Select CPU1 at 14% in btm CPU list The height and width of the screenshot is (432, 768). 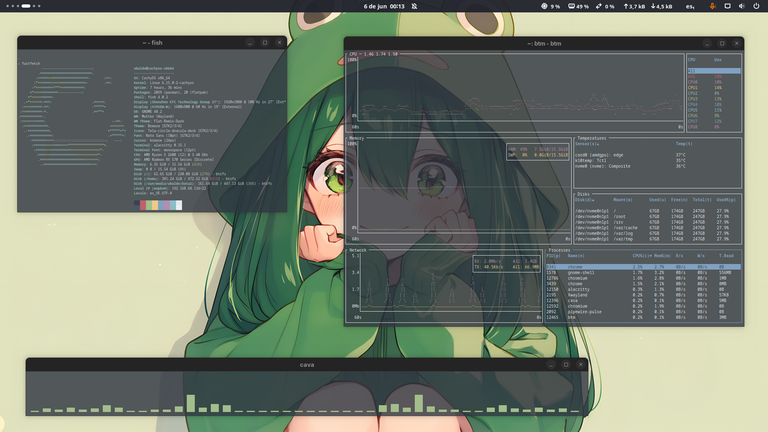point(714,88)
